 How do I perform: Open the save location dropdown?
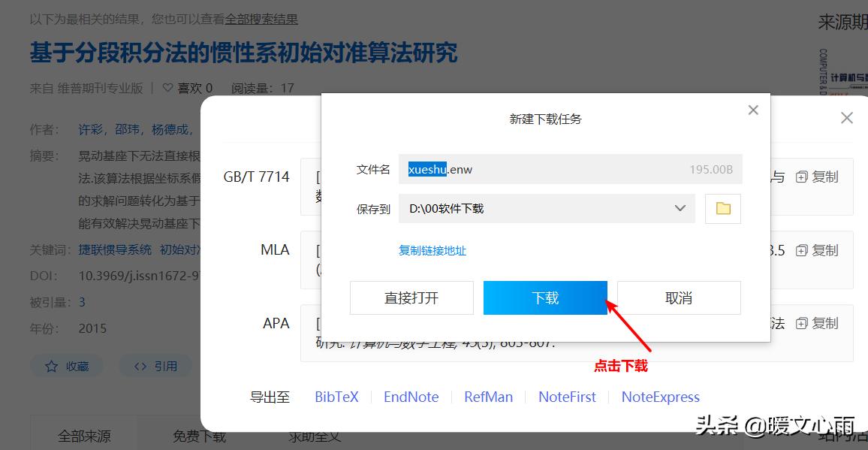point(680,208)
